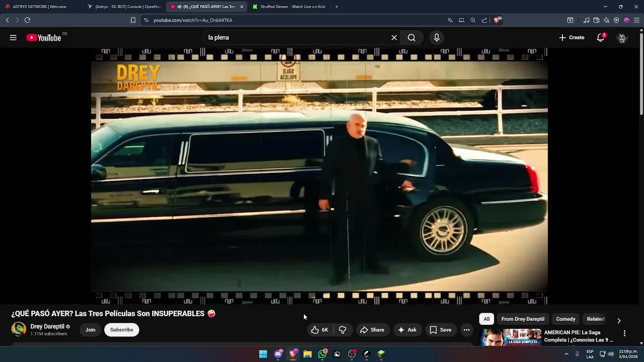Open the Create menu
Viewport: 644px width, 362px height.
coord(572,38)
